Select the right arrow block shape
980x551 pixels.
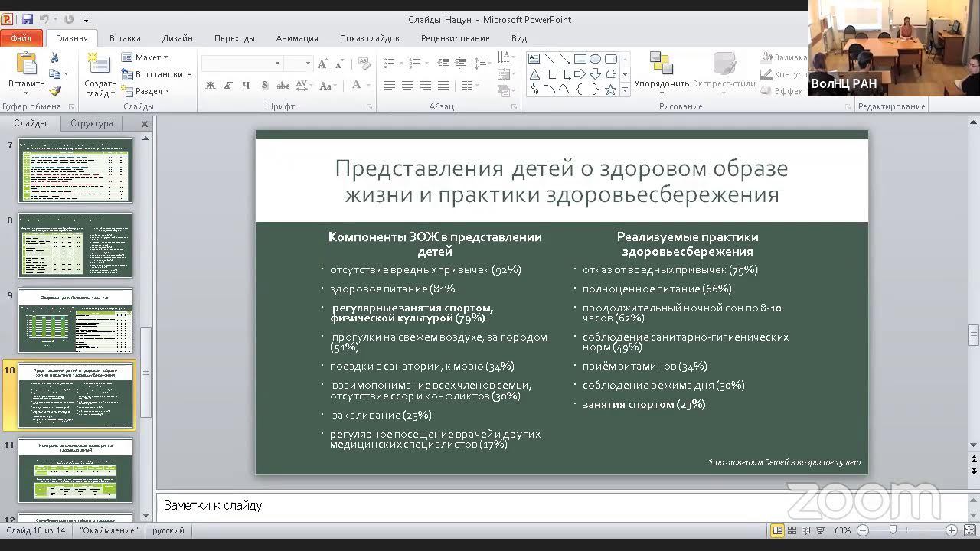580,74
